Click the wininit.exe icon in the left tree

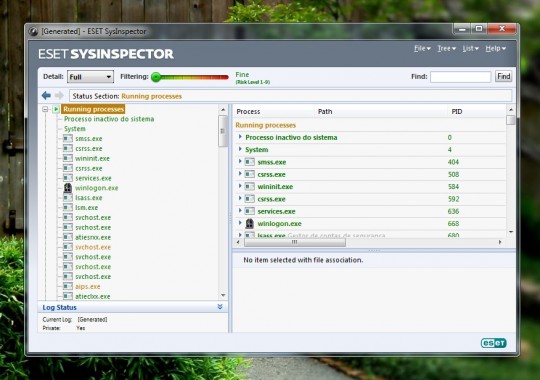[x=68, y=158]
